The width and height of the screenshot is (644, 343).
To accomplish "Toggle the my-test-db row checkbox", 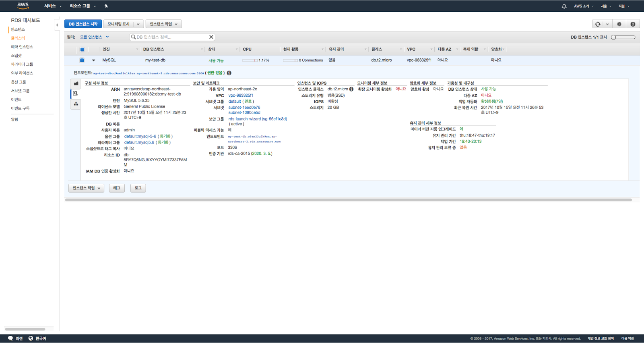I will (82, 60).
